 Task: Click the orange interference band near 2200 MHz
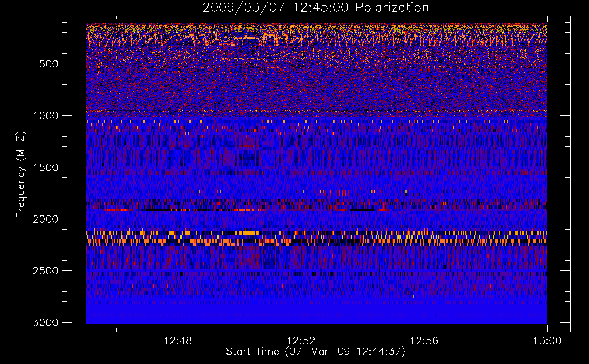(x=316, y=241)
